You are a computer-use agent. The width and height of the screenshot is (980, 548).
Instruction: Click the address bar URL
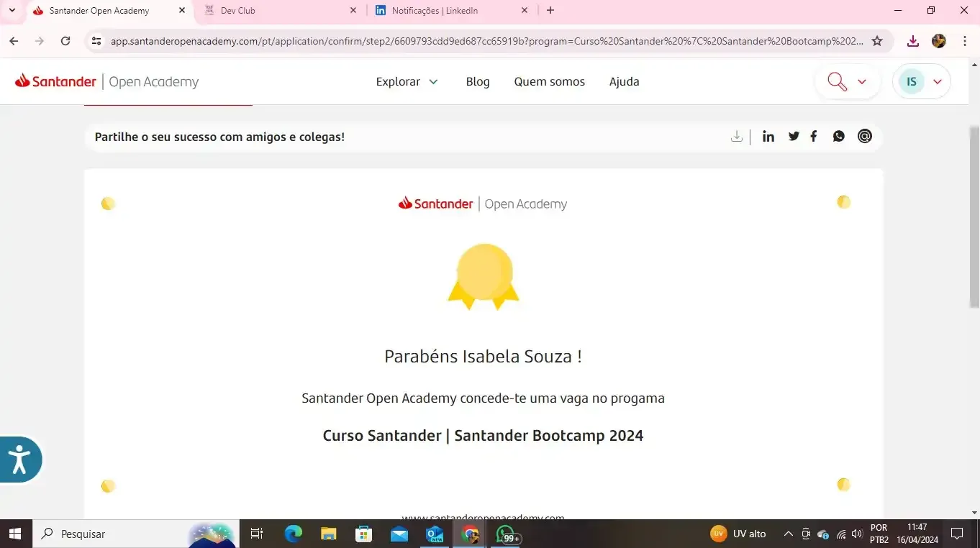486,41
